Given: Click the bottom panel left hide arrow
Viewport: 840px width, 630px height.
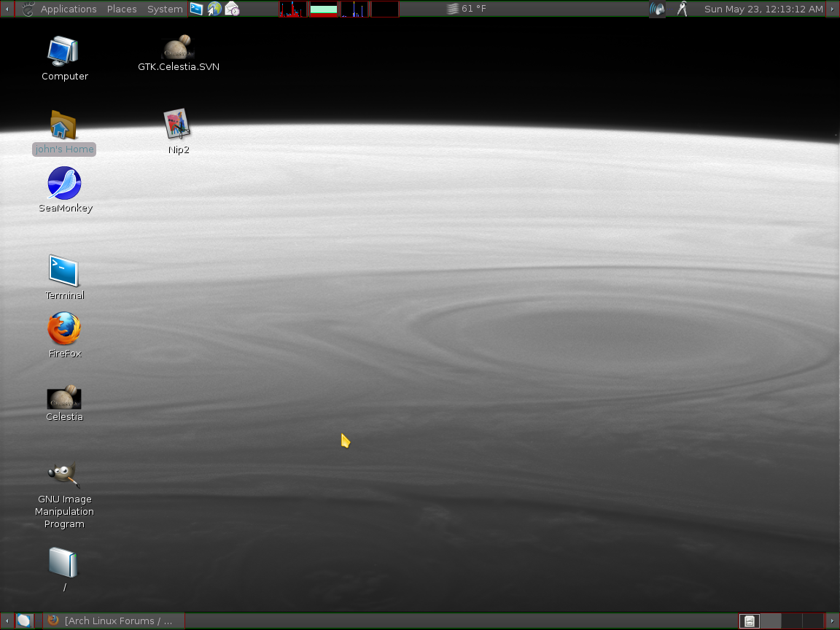Looking at the screenshot, I should click(x=7, y=621).
